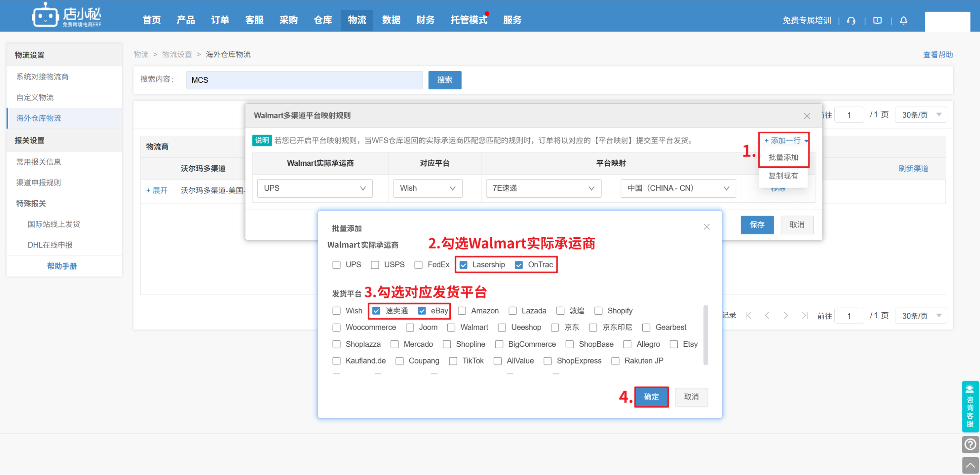Open the 查看帮助 link
The height and width of the screenshot is (475, 980).
coord(938,55)
